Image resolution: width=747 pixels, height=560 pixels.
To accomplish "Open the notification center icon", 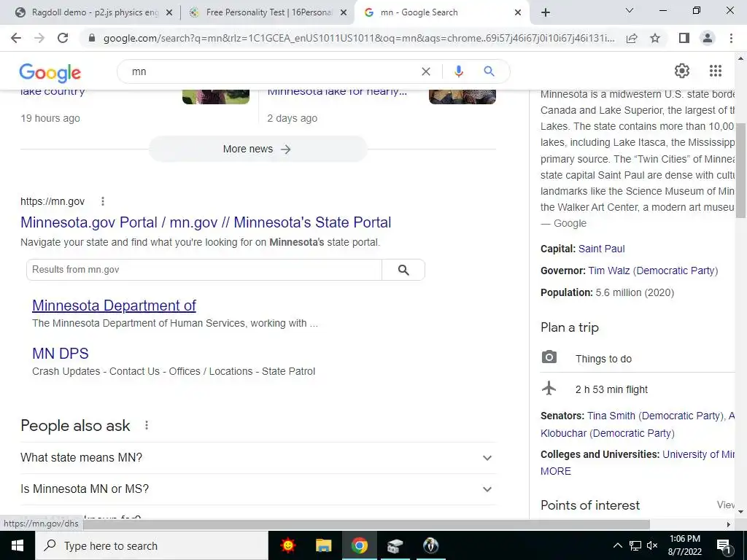I will tap(723, 546).
